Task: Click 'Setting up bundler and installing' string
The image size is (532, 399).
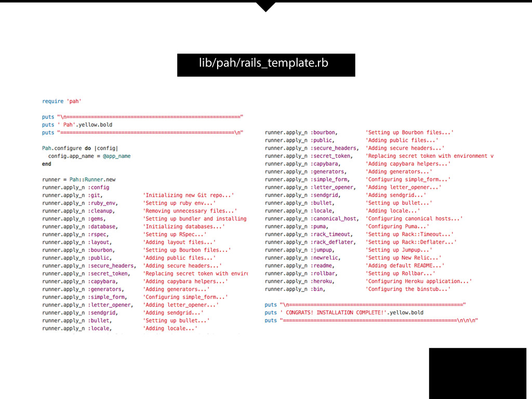Action: click(195, 219)
